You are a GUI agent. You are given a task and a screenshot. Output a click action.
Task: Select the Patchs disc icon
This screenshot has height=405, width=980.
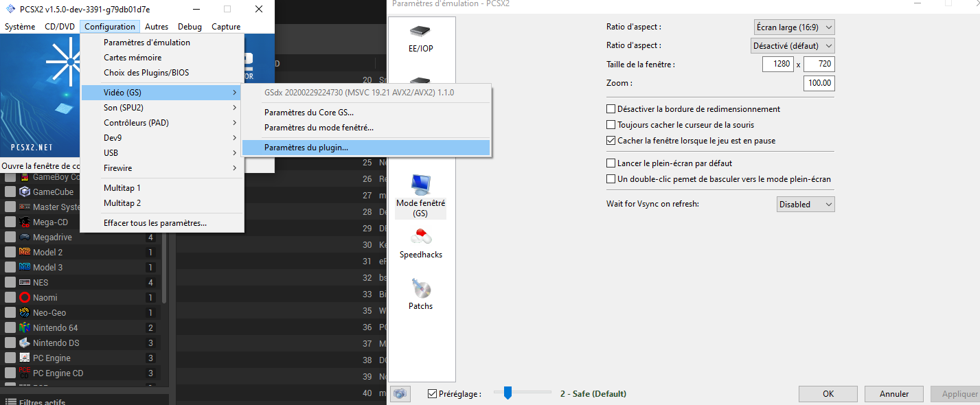(420, 288)
